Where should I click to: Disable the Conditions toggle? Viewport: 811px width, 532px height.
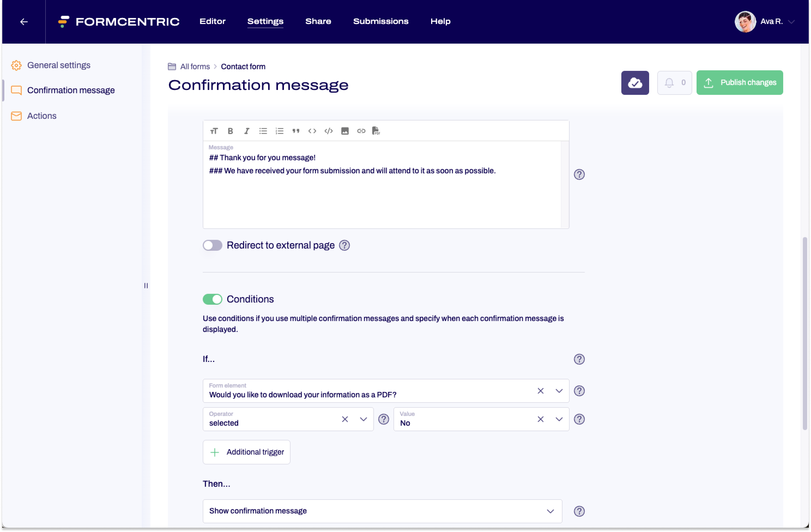pyautogui.click(x=212, y=299)
